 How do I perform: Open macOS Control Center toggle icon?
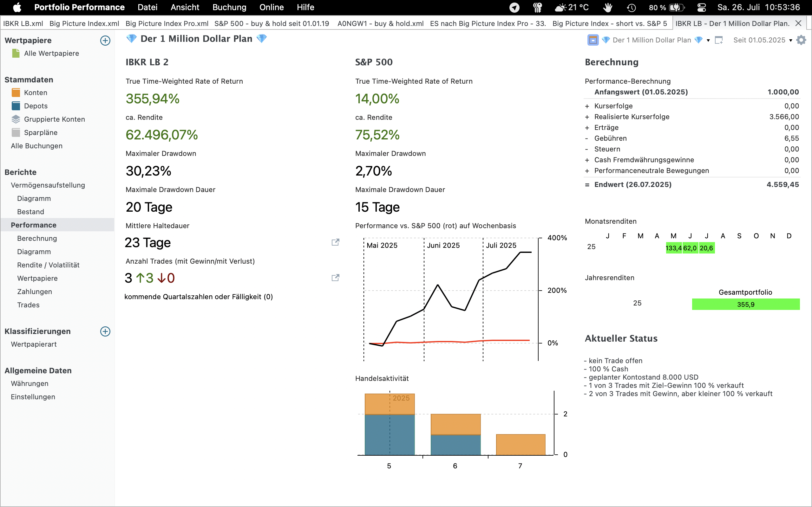(x=701, y=7)
